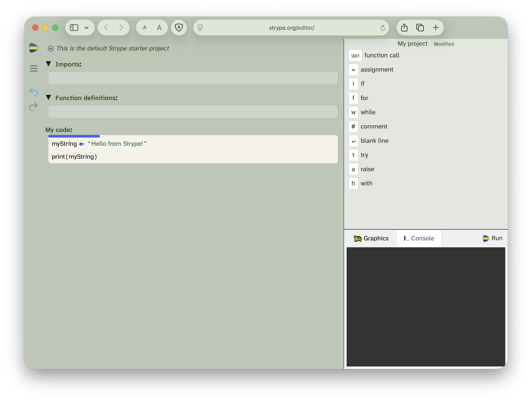
Task: Click the Strype logo icon
Action: 34,48
